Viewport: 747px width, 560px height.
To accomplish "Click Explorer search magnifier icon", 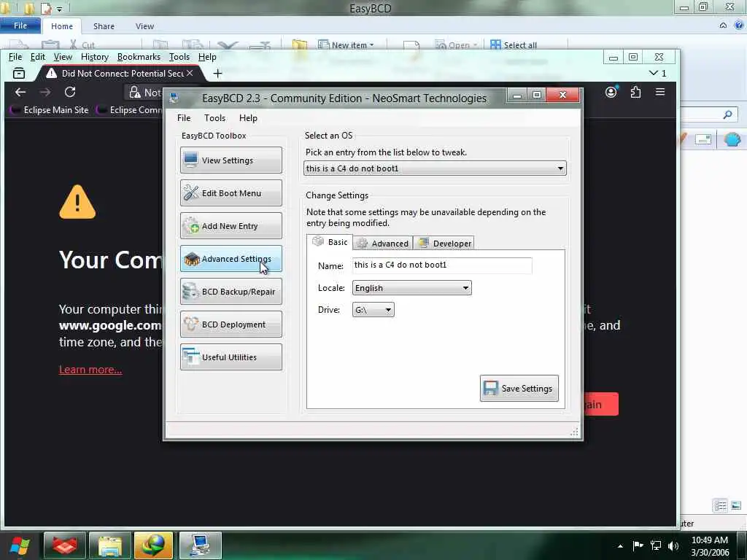I will pyautogui.click(x=727, y=114).
